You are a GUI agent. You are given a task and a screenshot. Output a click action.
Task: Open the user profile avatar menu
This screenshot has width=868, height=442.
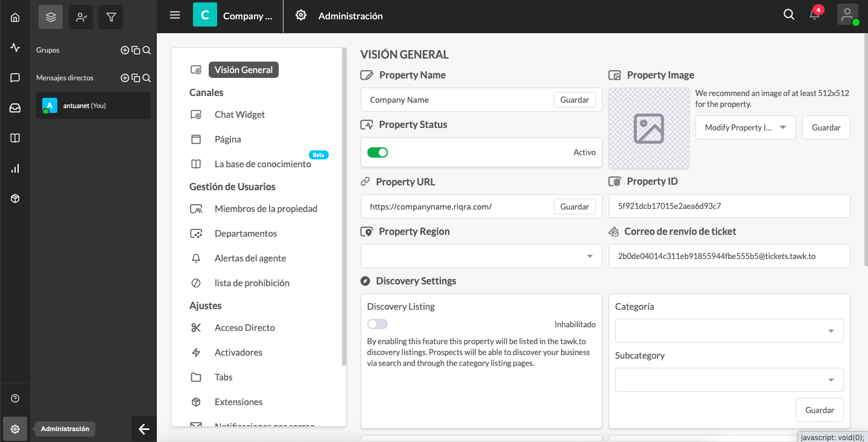[x=847, y=15]
